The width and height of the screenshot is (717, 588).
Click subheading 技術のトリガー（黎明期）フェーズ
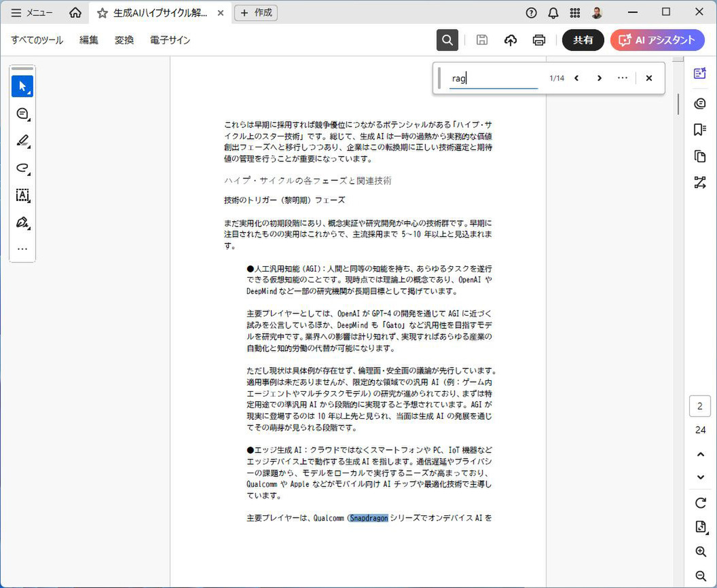[284, 200]
